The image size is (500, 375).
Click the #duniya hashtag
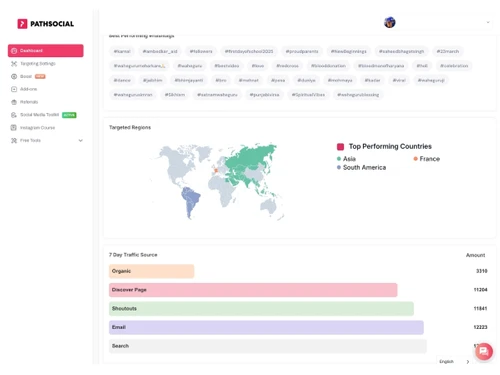(306, 80)
